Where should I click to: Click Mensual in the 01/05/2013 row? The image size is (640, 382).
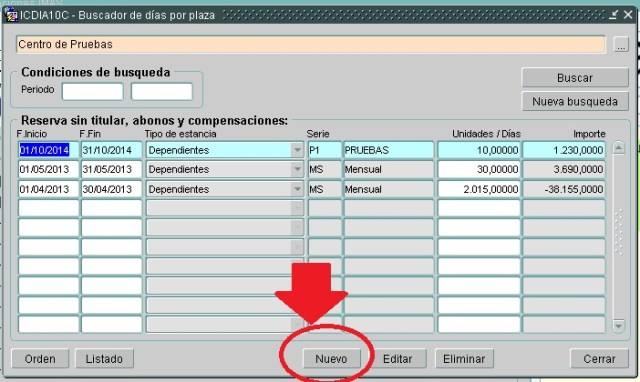pyautogui.click(x=389, y=169)
